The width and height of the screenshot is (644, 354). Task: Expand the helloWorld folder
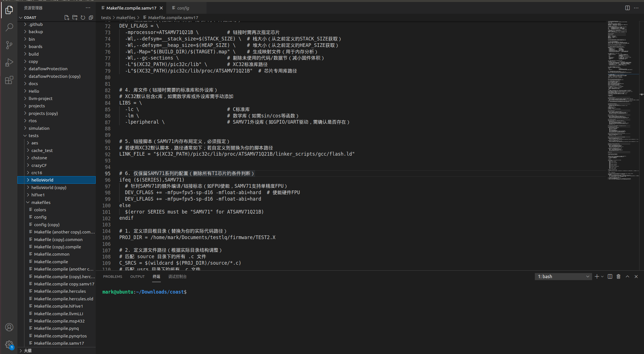click(42, 180)
